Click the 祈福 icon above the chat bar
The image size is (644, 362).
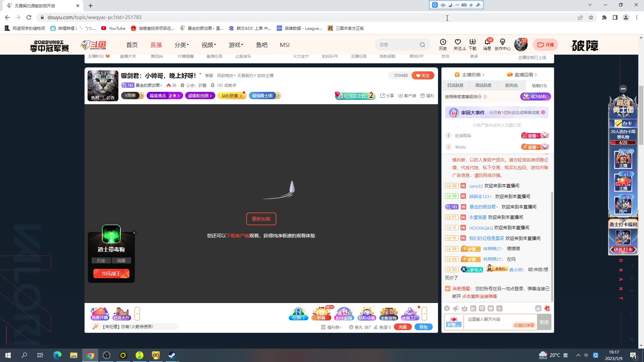(x=321, y=313)
